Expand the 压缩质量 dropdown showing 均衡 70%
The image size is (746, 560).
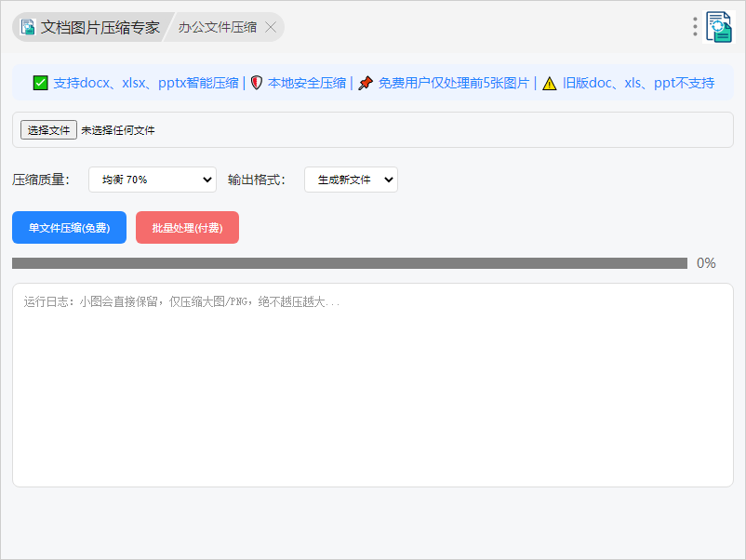tap(153, 180)
